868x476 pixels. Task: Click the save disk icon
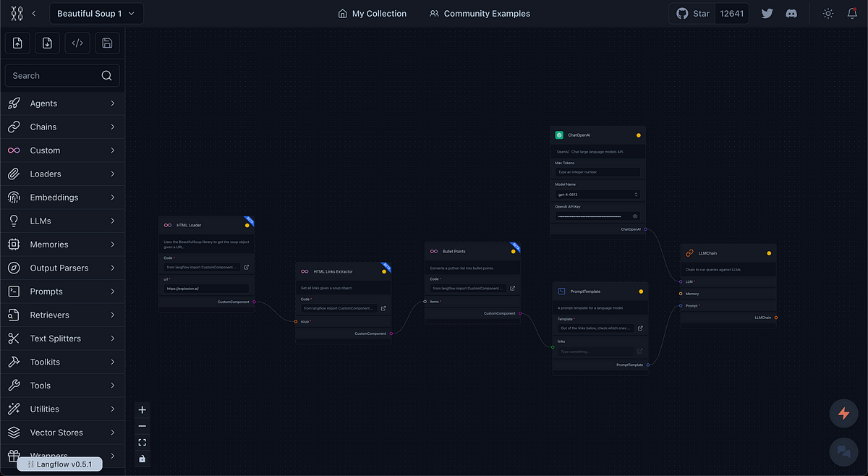coord(107,43)
